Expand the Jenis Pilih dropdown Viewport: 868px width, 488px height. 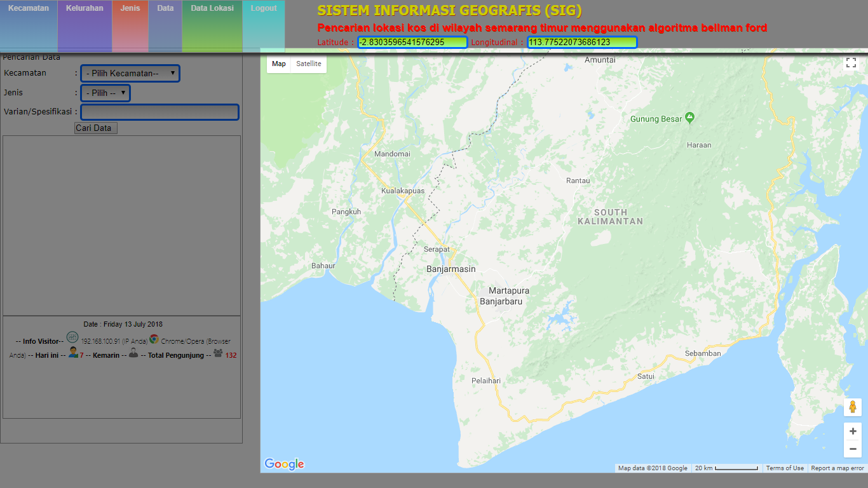[x=105, y=93]
